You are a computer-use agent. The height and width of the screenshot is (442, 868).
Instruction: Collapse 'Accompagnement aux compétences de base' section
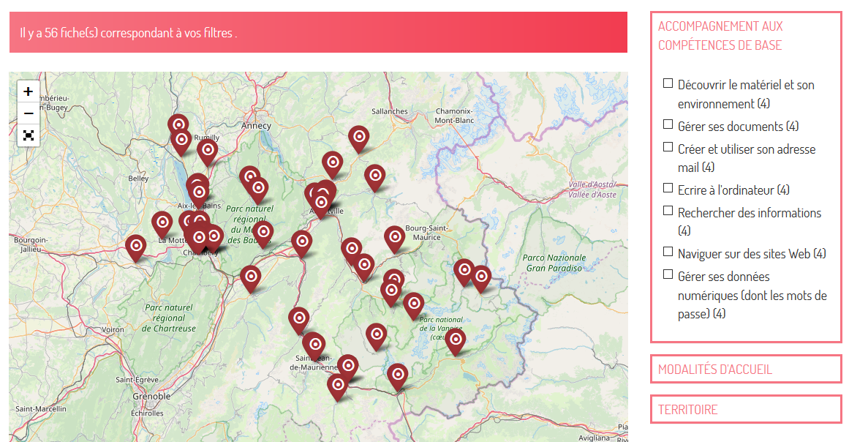(x=720, y=35)
